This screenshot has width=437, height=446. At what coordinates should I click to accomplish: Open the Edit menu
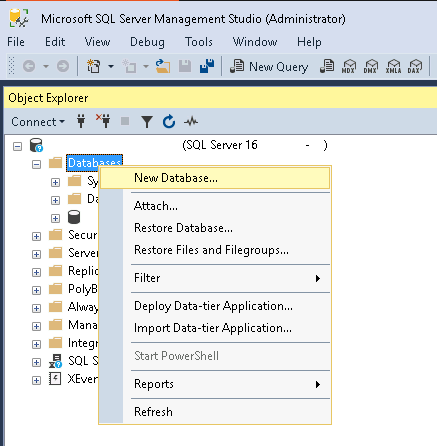point(55,42)
